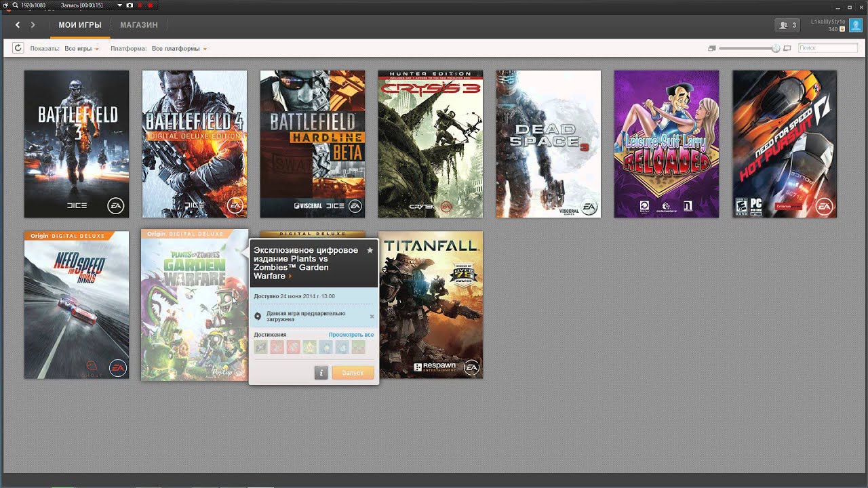Image resolution: width=868 pixels, height=488 pixels.
Task: Click the sixth achievement icon
Action: [342, 347]
